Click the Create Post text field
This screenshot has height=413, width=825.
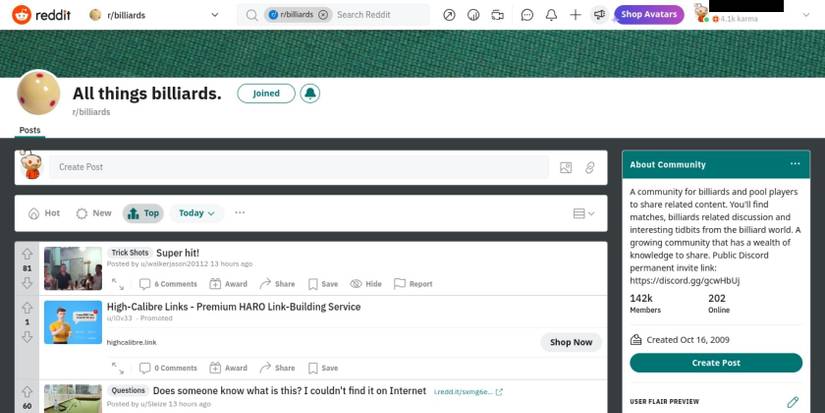pos(299,167)
